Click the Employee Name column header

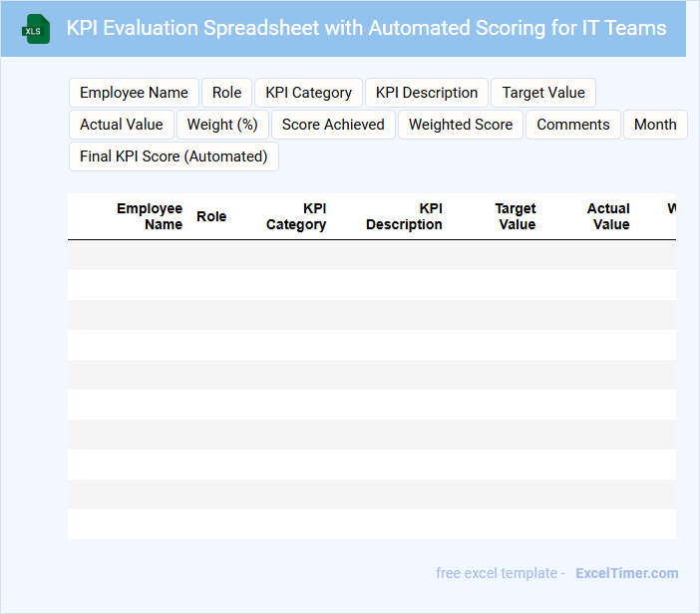pyautogui.click(x=150, y=216)
